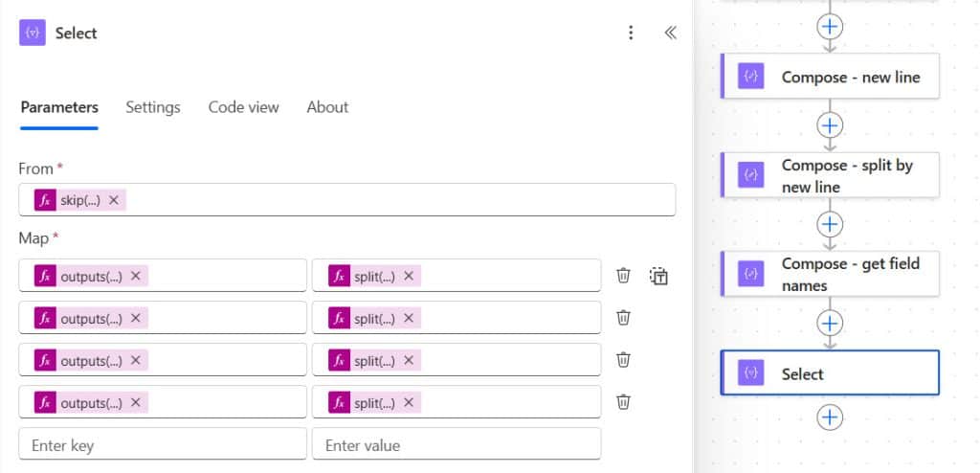This screenshot has height=473, width=980.
Task: Click the Select action icon in panel header
Action: tap(33, 33)
